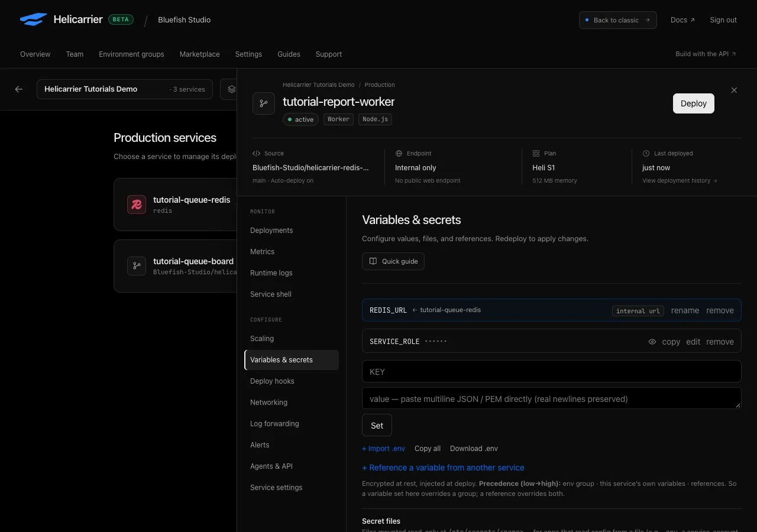Click the Import .env link
The width and height of the screenshot is (757, 532).
383,449
